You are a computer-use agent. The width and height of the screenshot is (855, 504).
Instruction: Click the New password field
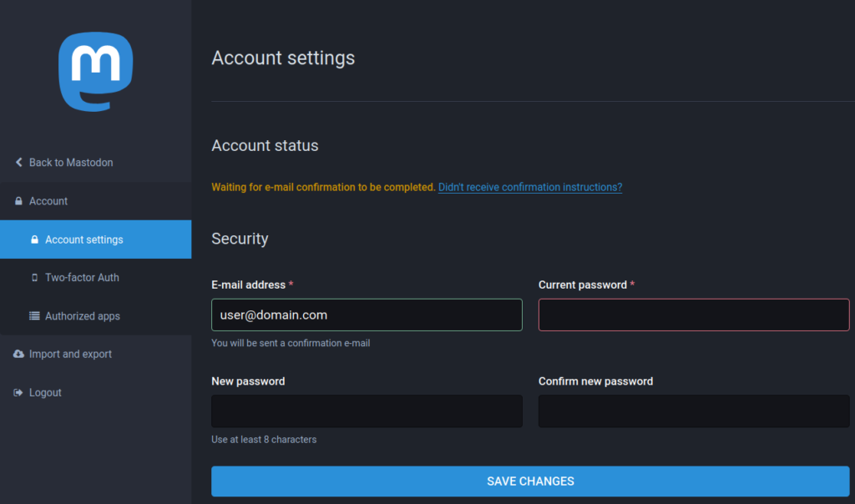367,411
